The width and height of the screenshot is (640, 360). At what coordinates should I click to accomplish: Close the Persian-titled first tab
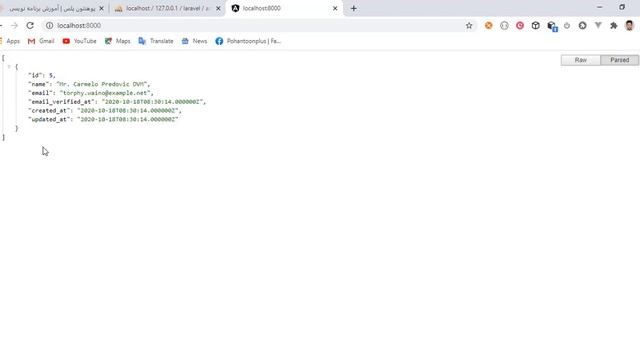[x=101, y=8]
